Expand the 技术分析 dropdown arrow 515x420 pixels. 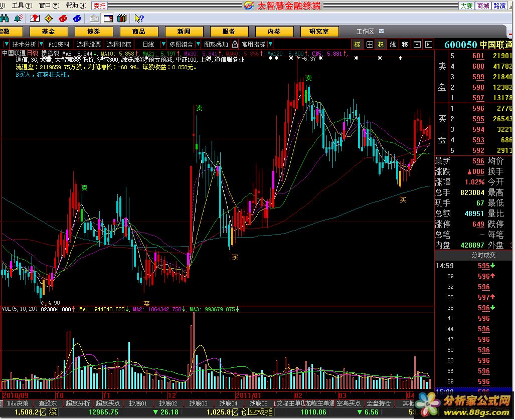[x=41, y=44]
